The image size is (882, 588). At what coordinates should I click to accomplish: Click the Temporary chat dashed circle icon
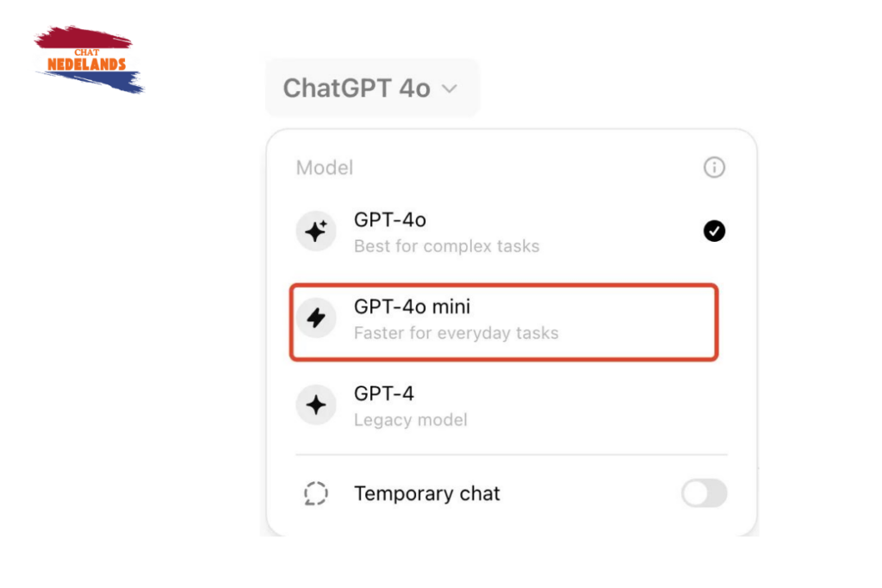tap(316, 494)
